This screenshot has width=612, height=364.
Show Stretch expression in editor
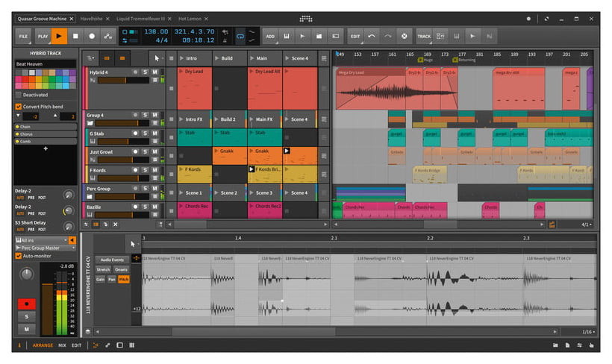(103, 269)
